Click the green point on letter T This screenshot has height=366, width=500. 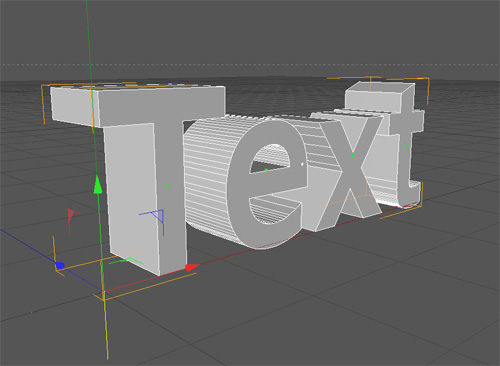pyautogui.click(x=168, y=186)
